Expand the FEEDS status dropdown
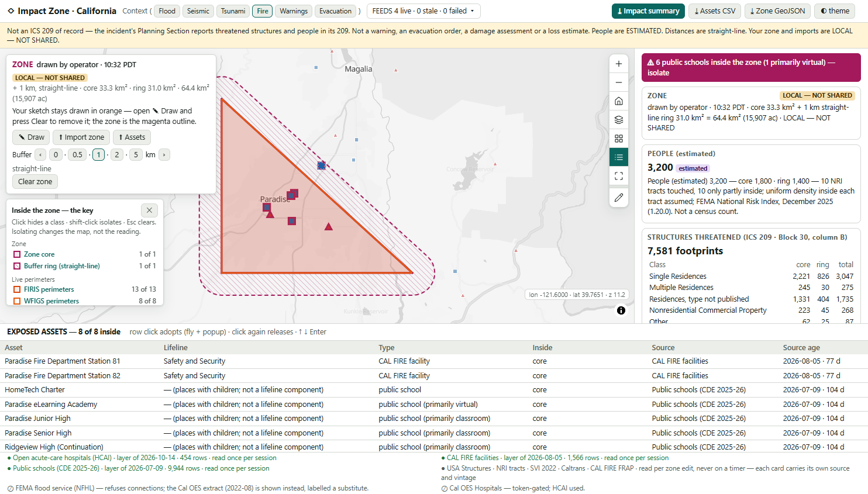868x494 pixels. coord(423,11)
